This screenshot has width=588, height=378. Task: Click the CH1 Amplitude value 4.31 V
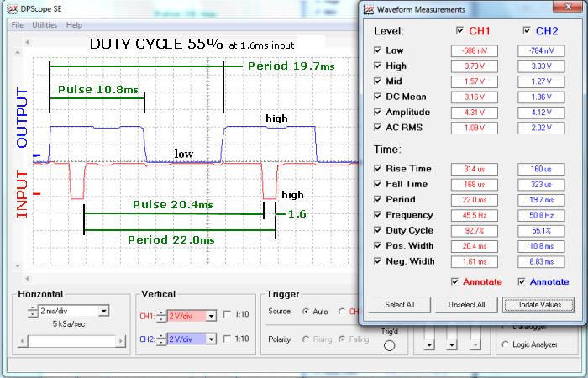475,112
